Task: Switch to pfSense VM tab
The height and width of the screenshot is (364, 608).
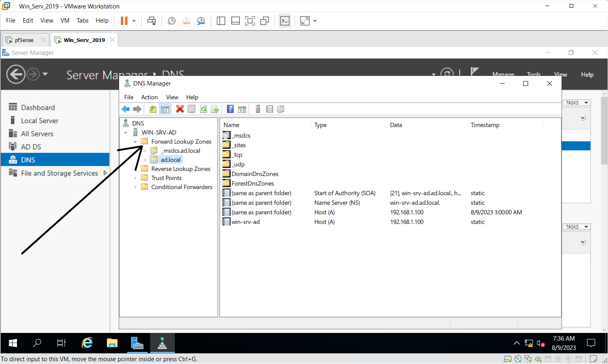Action: click(25, 40)
